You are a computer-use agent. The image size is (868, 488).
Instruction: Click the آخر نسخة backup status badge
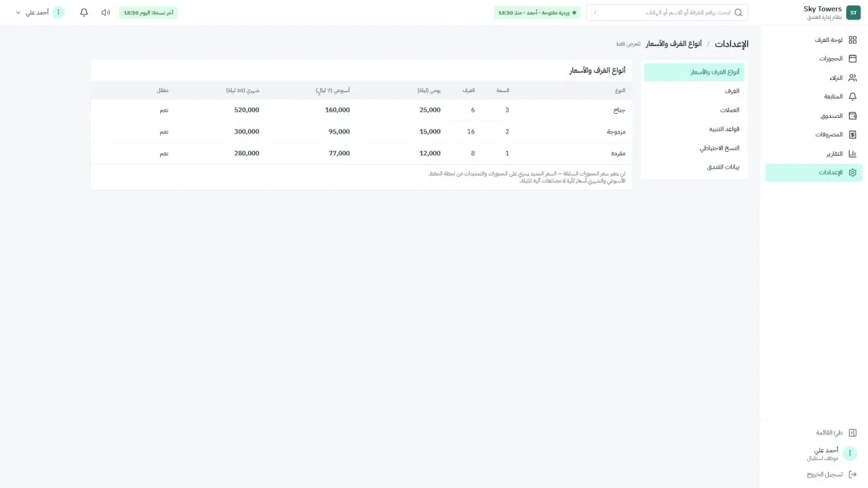click(149, 12)
